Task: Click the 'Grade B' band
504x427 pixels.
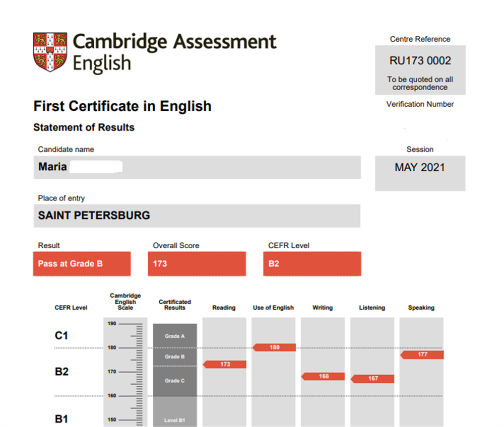Action: [175, 357]
